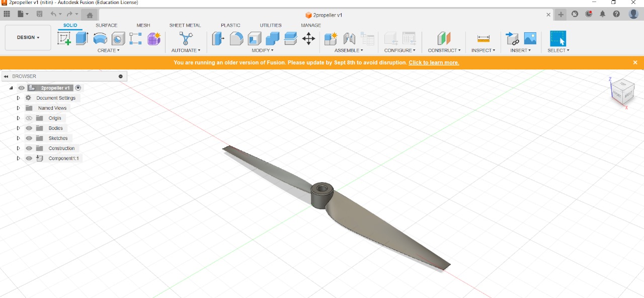Switch to the SHEET METAL tab

tap(185, 25)
